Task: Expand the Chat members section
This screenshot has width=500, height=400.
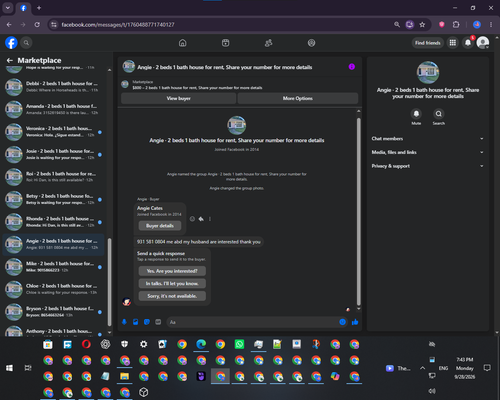Action: click(x=428, y=139)
